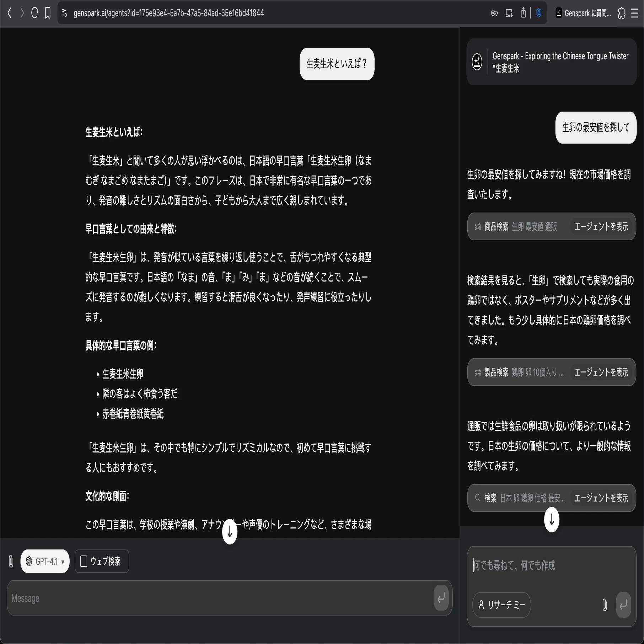This screenshot has height=644, width=644.
Task: Click the 早口言葉としての由来と特徴 heading
Action: (x=131, y=229)
